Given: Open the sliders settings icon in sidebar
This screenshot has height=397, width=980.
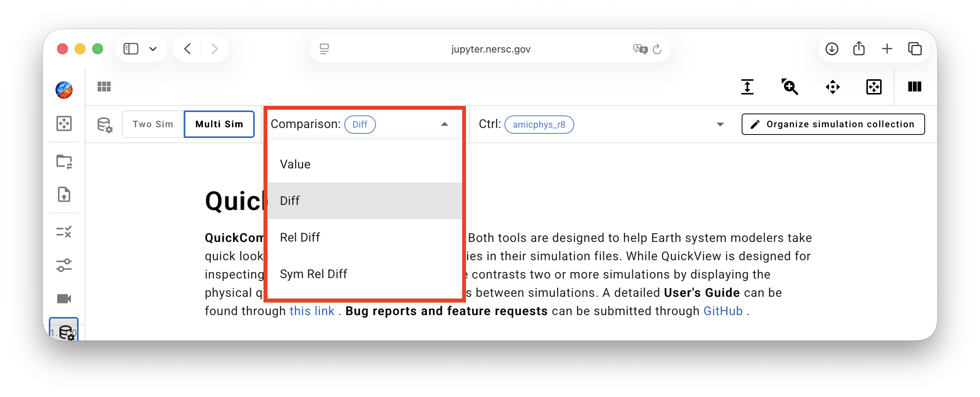Looking at the screenshot, I should 64,265.
